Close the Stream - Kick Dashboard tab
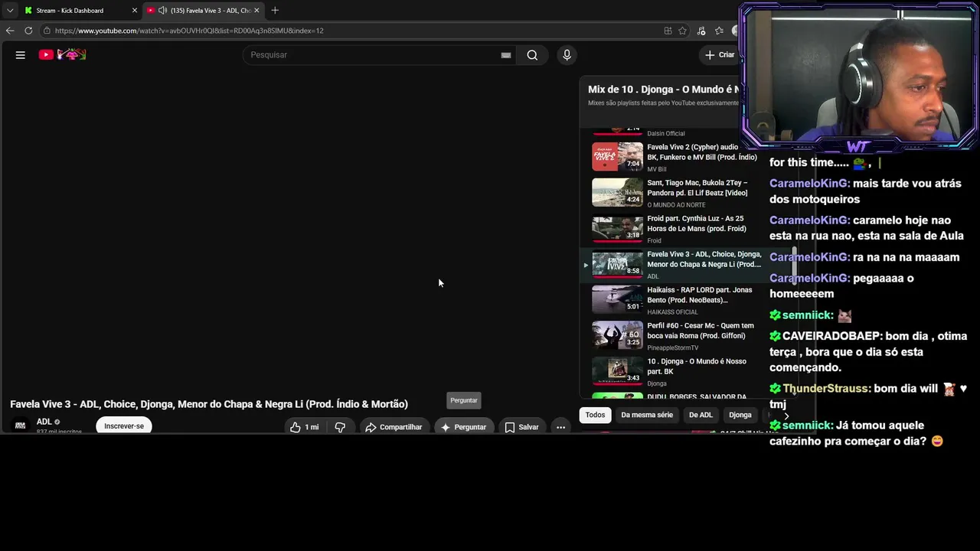Viewport: 980px width, 551px height. (x=135, y=11)
